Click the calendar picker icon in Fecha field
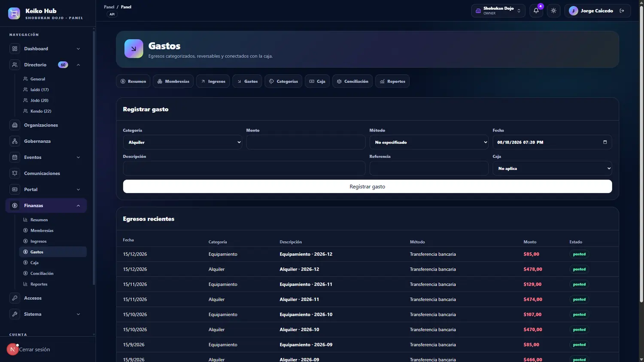Viewport: 644px width, 362px height. click(605, 142)
